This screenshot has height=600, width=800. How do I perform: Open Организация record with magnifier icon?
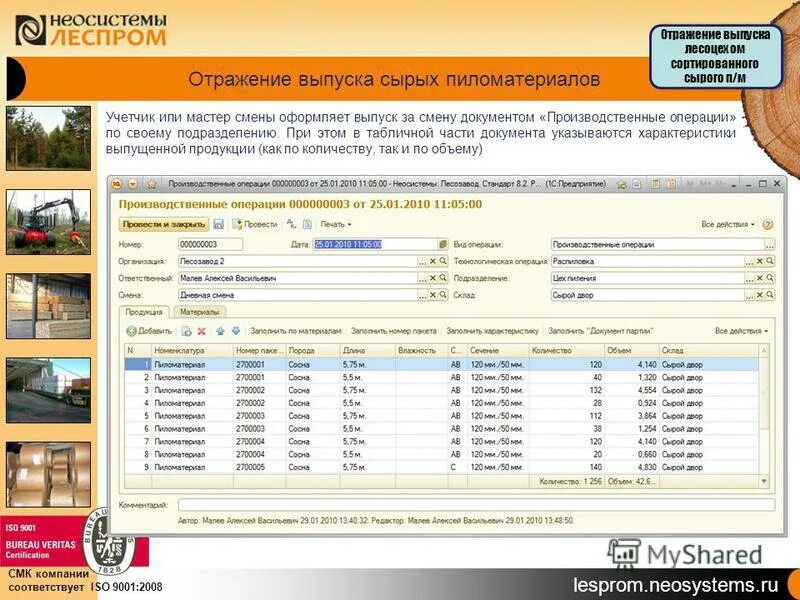443,261
